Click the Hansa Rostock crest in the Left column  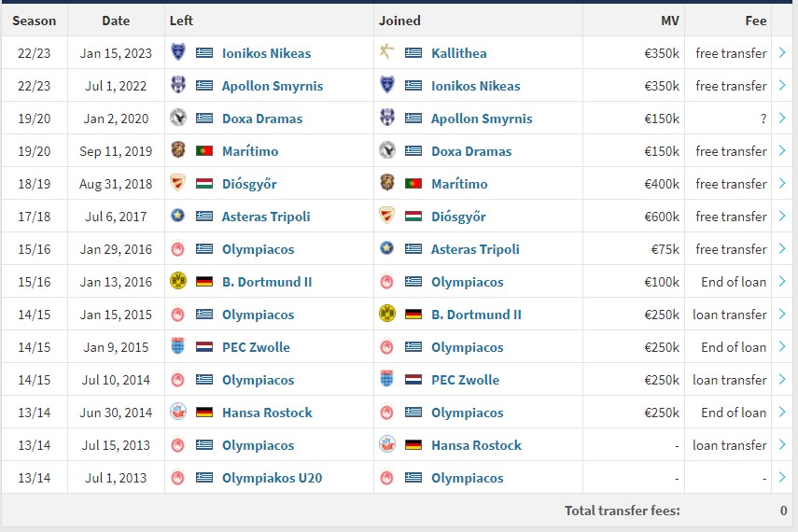(177, 412)
